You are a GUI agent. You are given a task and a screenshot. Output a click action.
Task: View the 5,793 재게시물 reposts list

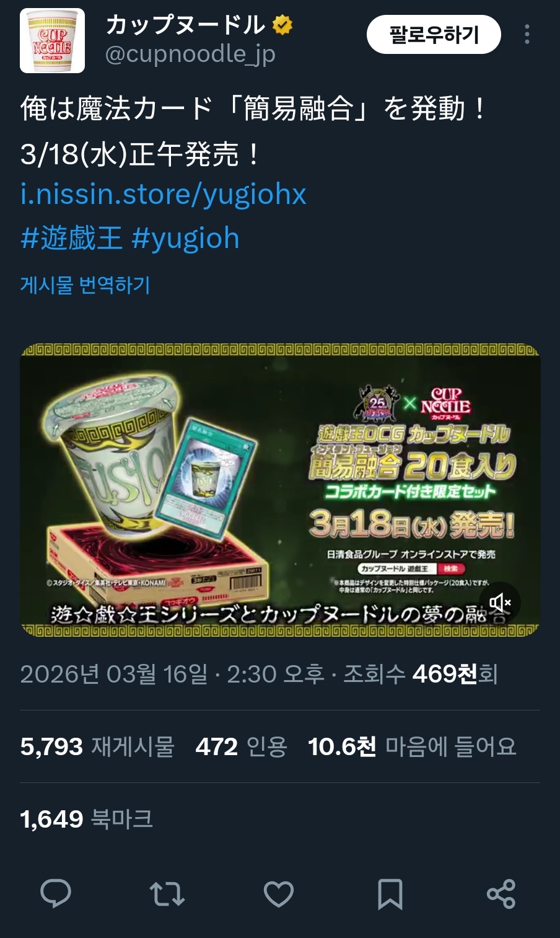97,746
